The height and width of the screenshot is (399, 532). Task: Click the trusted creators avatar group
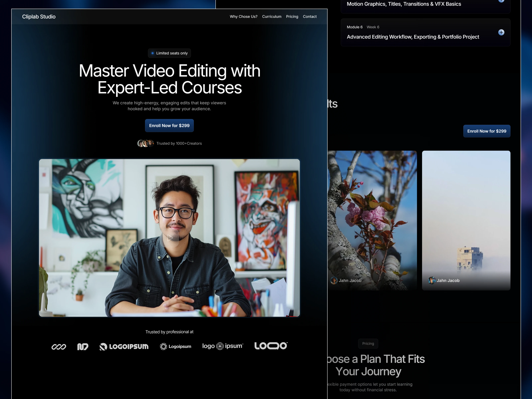(x=145, y=143)
